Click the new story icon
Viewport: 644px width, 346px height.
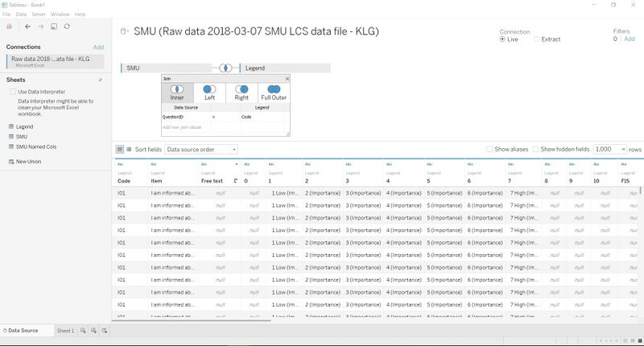click(105, 331)
